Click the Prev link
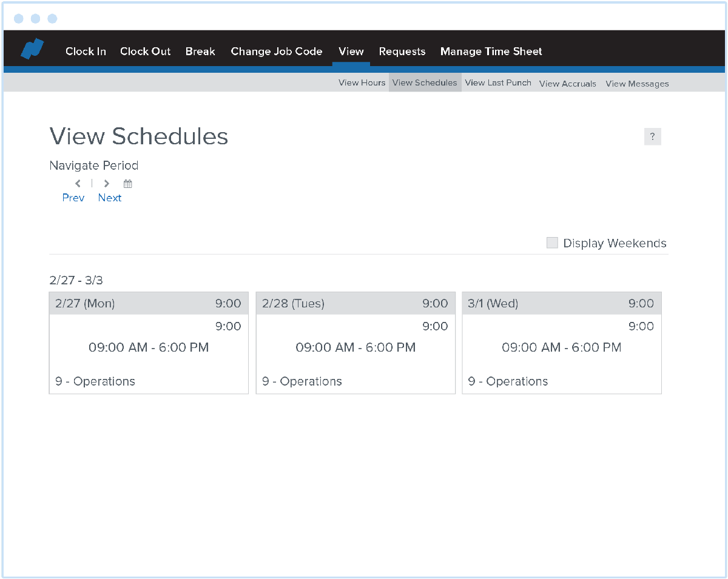This screenshot has height=579, width=728. (x=73, y=198)
